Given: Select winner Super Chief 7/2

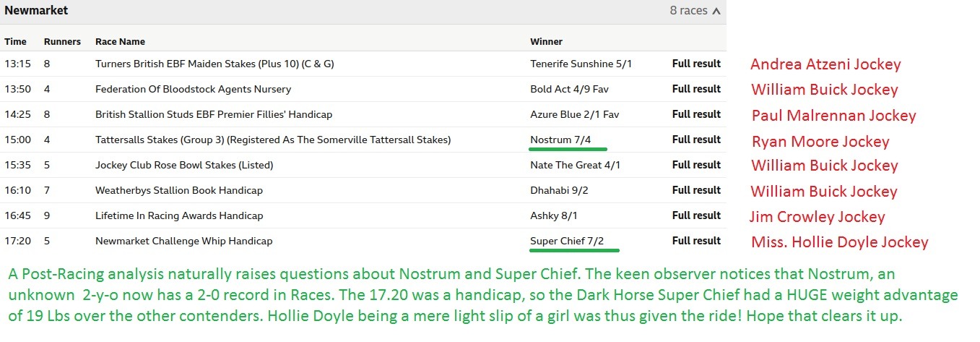Looking at the screenshot, I should pos(567,241).
